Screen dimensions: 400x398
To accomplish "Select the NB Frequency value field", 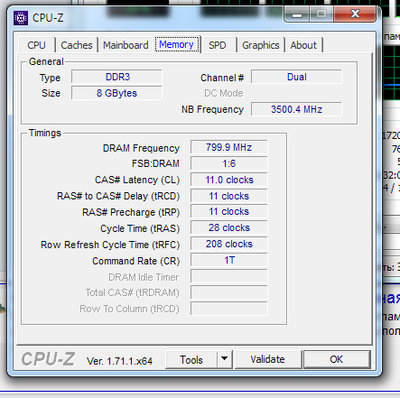I will tap(296, 109).
